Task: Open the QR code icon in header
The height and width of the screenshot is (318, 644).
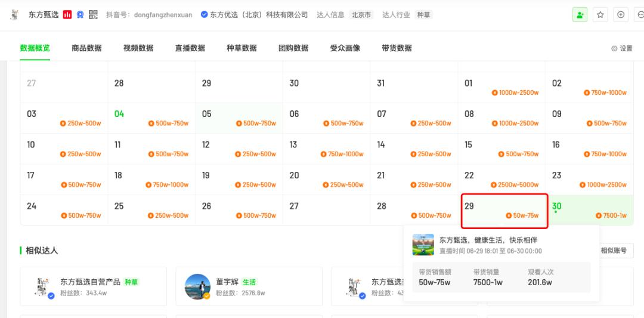Action: [93, 15]
